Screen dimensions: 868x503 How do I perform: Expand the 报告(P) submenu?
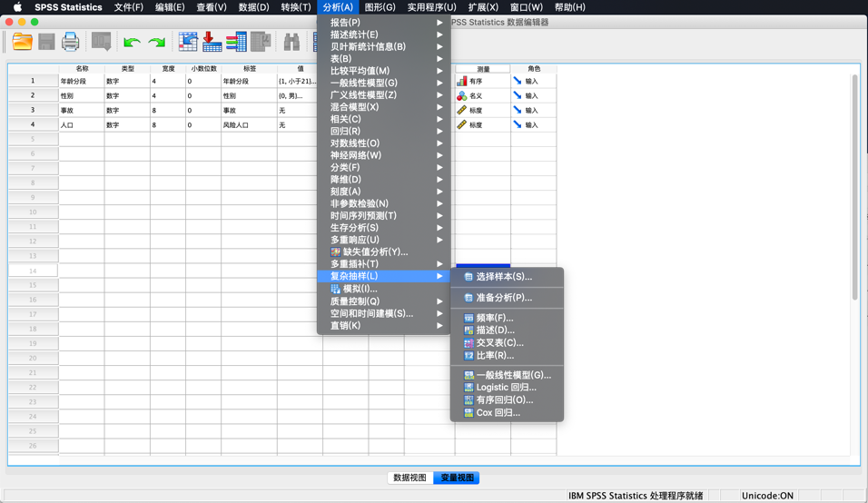[x=384, y=23]
